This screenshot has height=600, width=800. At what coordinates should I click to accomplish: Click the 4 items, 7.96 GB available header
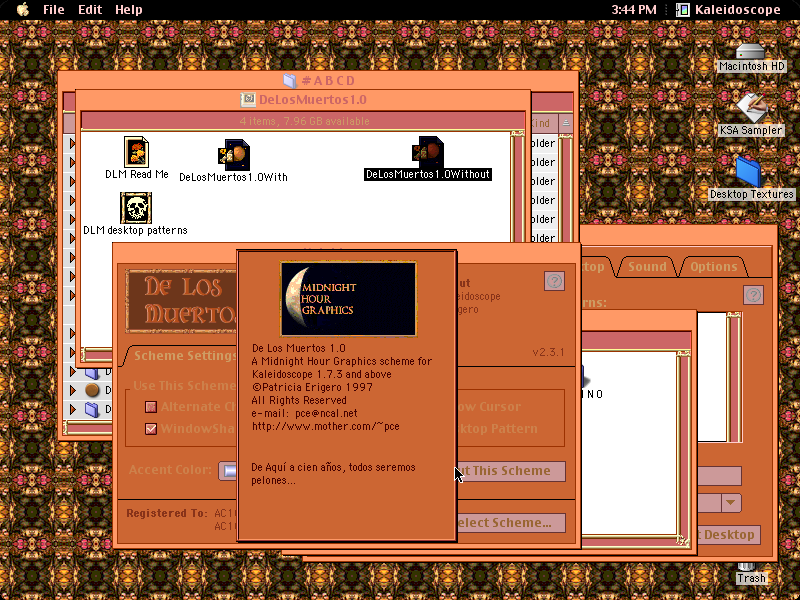coord(304,121)
